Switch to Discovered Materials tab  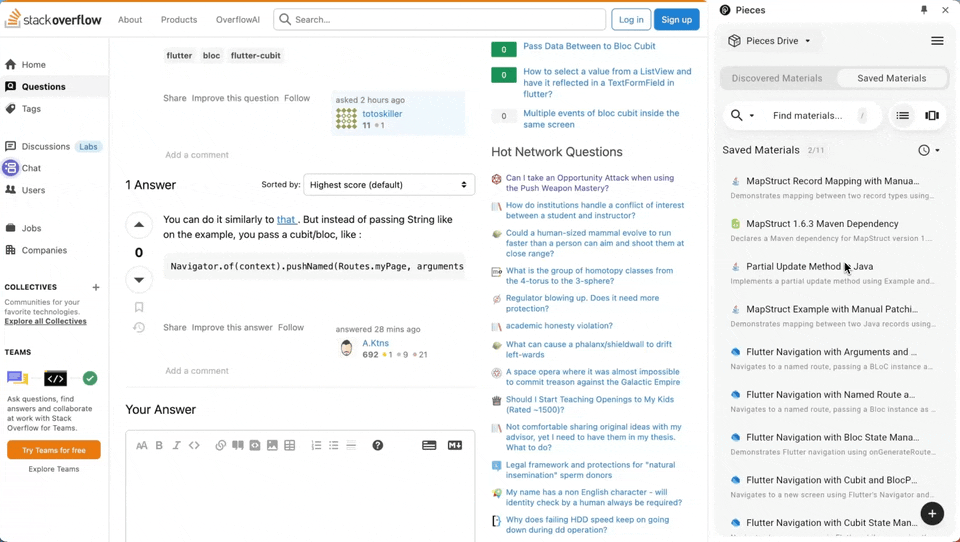[x=776, y=78]
